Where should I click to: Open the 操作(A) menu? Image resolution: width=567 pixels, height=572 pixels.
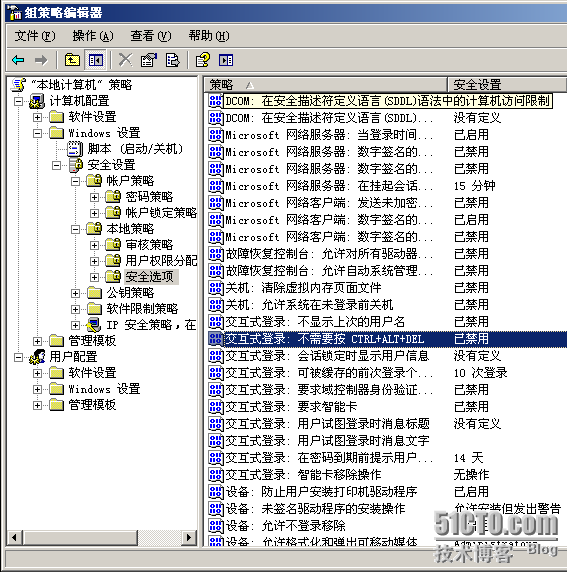point(93,36)
